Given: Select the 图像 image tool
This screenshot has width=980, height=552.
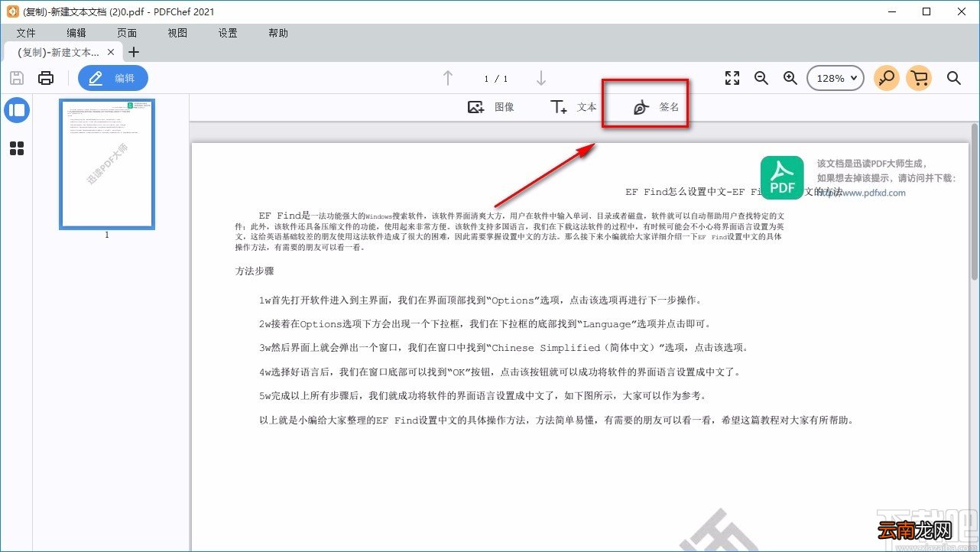Looking at the screenshot, I should (x=491, y=107).
